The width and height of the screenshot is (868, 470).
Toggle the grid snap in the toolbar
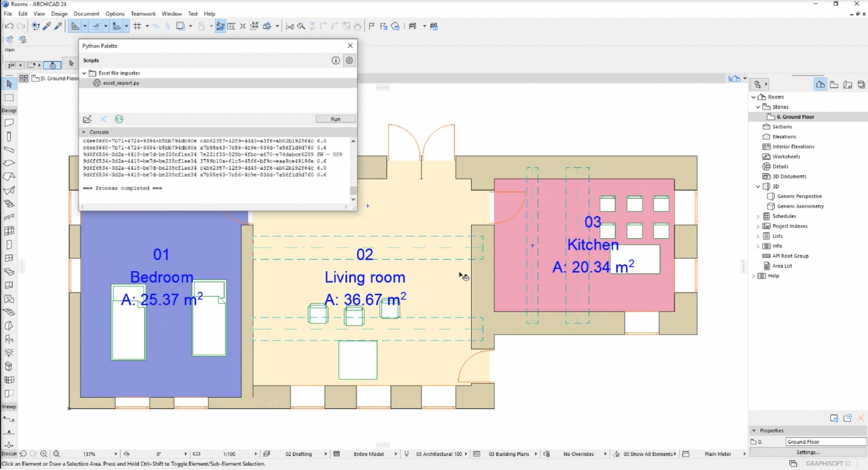pos(138,26)
